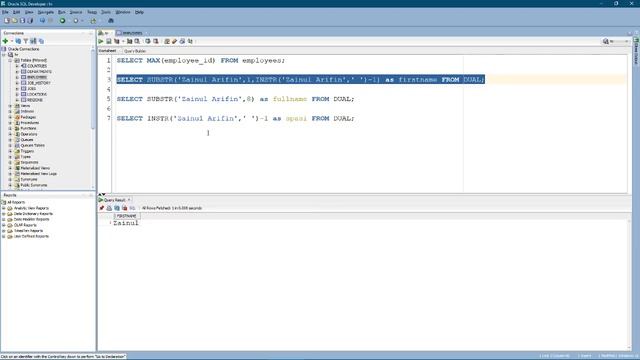Image resolution: width=640 pixels, height=360 pixels.
Task: Expand the Triggers node
Action: 11,151
